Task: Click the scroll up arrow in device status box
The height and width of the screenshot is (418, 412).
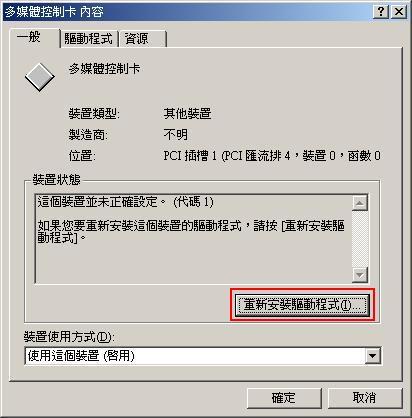Action: (x=360, y=203)
